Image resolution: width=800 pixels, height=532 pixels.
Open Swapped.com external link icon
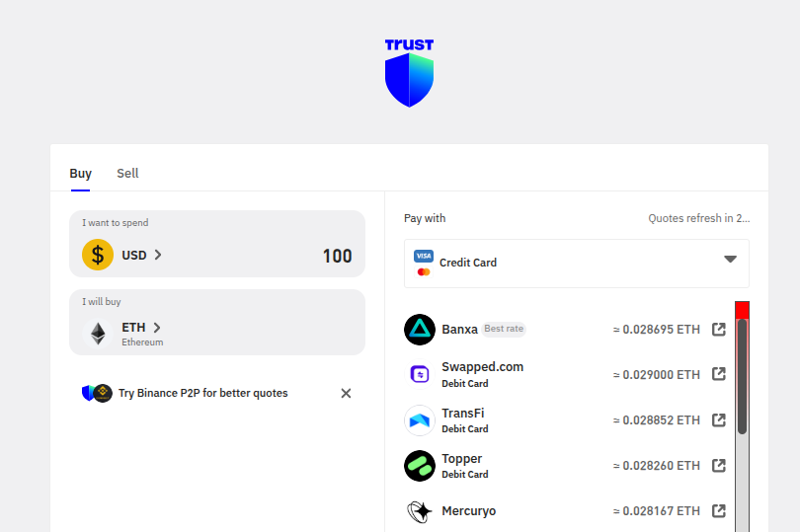coord(718,374)
